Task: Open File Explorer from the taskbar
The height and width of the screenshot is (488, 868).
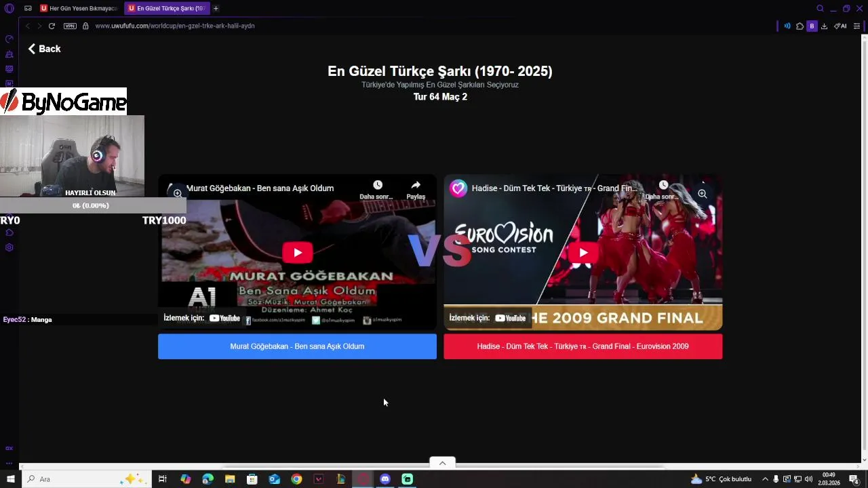Action: click(230, 479)
